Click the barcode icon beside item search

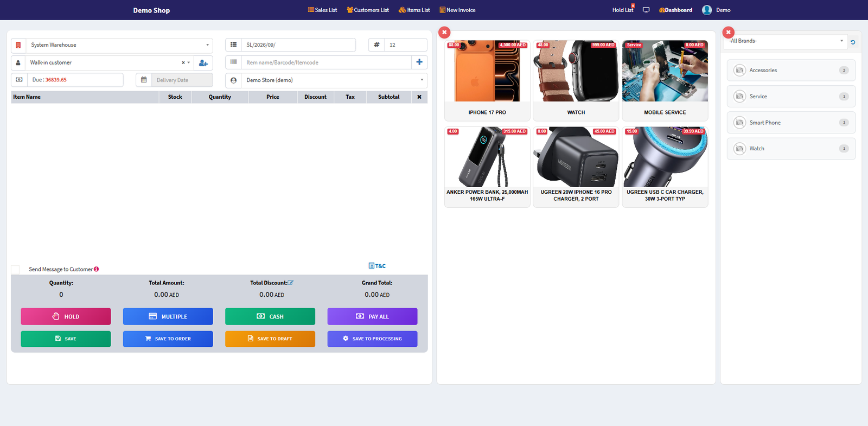point(233,62)
